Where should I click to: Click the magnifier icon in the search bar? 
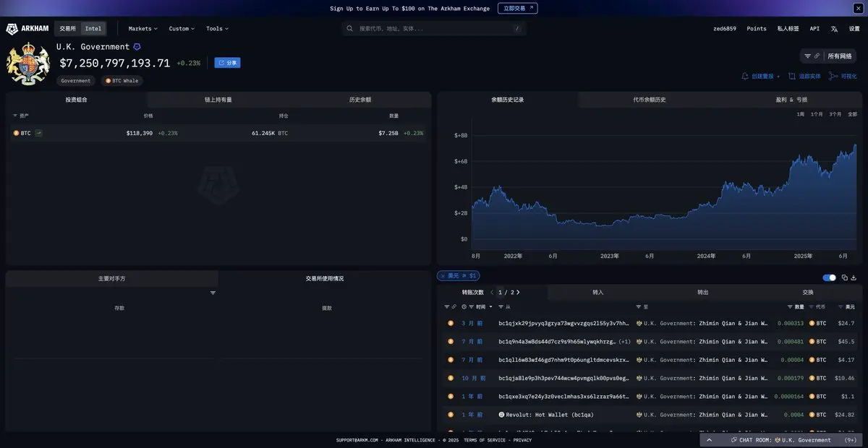pos(350,29)
